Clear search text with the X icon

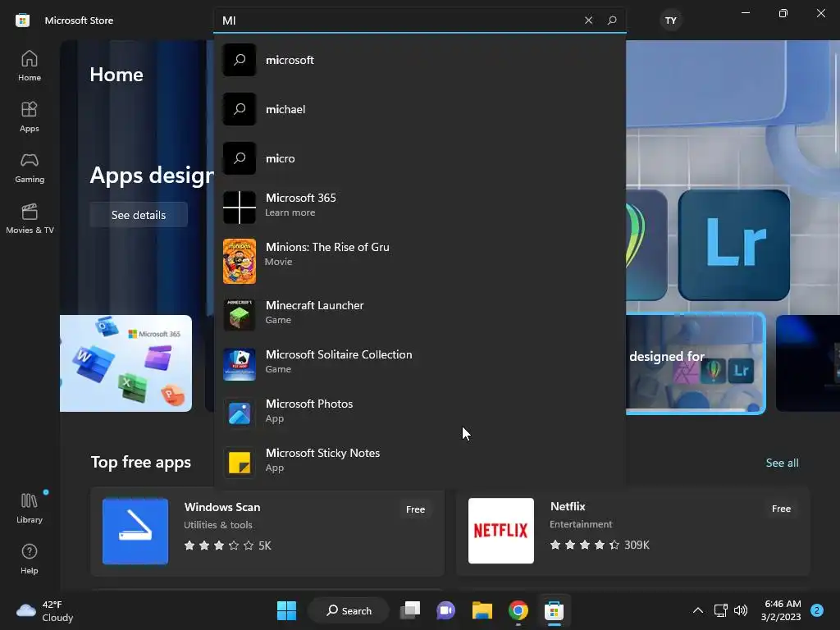[x=589, y=21]
